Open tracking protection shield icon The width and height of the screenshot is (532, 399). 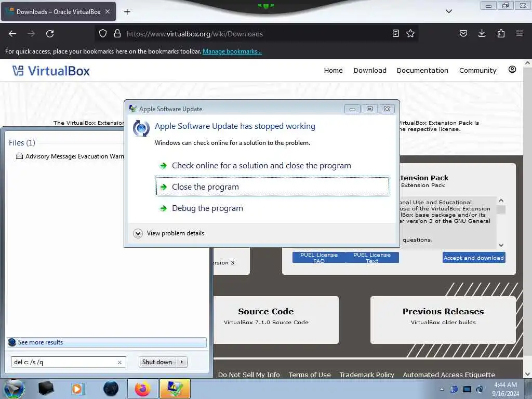103,33
